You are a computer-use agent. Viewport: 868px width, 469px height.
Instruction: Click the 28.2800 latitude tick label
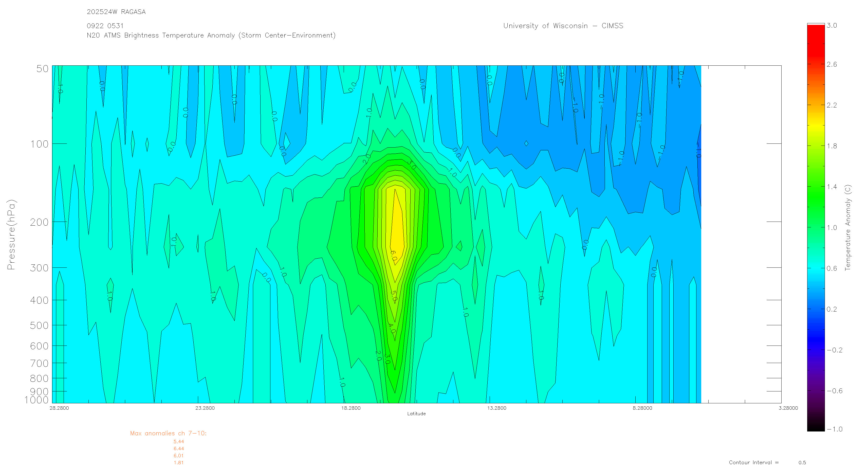click(x=59, y=408)
